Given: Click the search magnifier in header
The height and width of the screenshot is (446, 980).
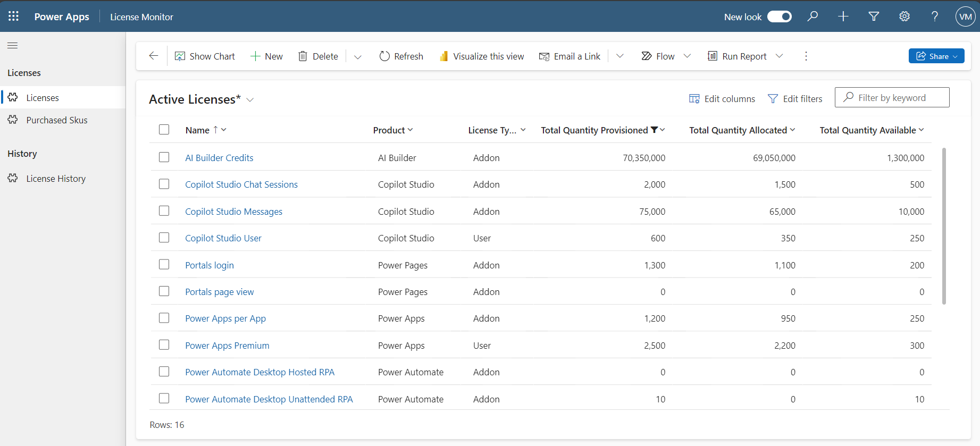Looking at the screenshot, I should coord(813,16).
